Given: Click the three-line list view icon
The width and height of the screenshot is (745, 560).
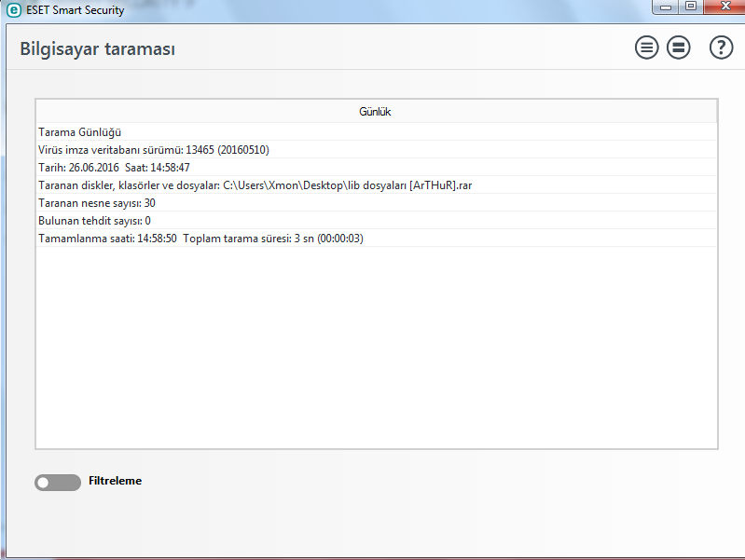Looking at the screenshot, I should click(x=646, y=48).
